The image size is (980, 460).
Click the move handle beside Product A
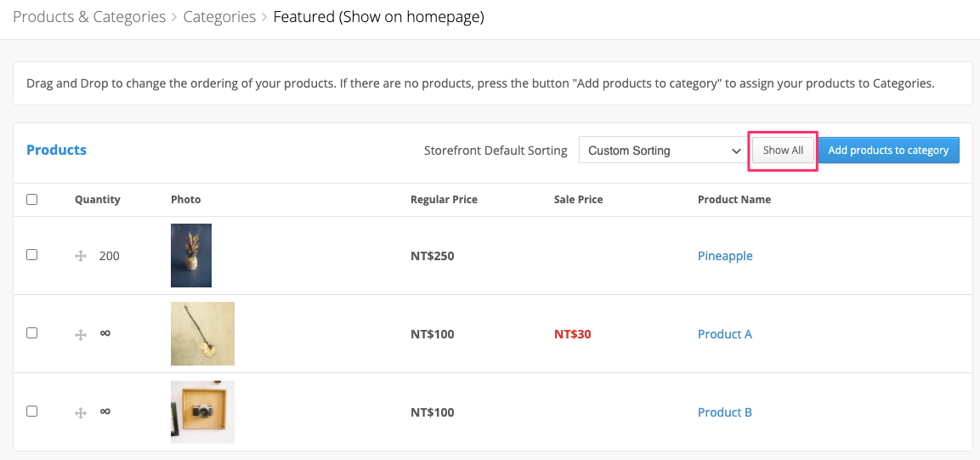[81, 334]
